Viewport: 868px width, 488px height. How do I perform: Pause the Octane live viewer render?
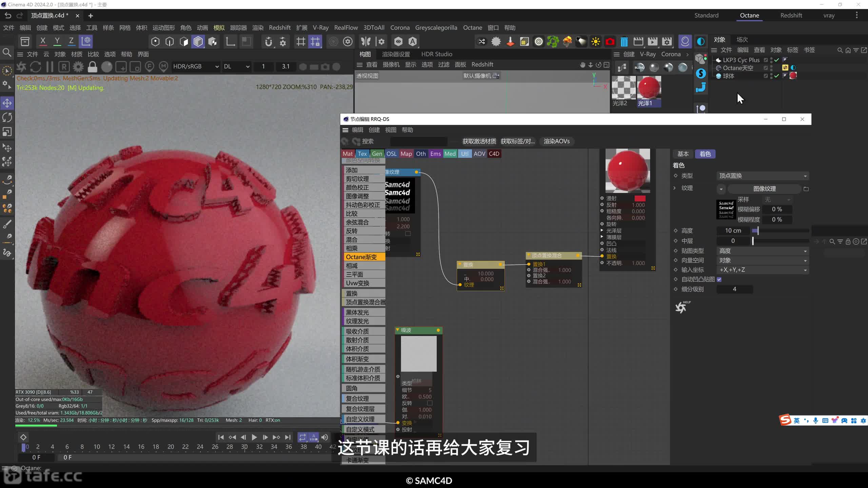50,67
